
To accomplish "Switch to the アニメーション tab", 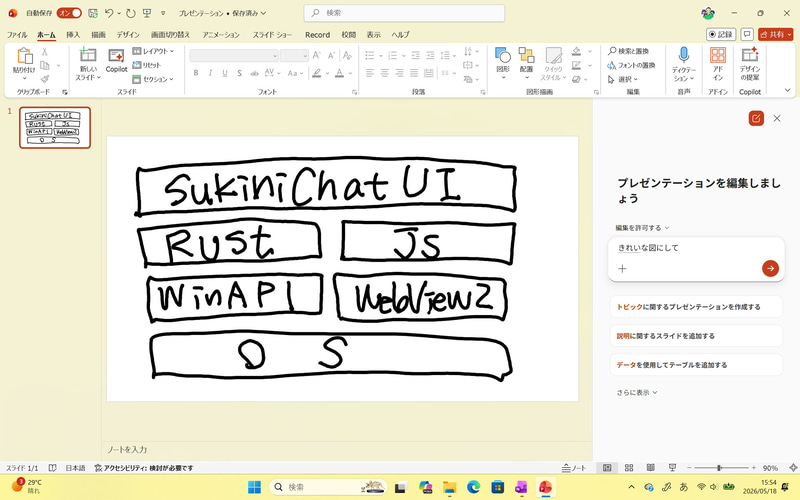I will pos(221,35).
